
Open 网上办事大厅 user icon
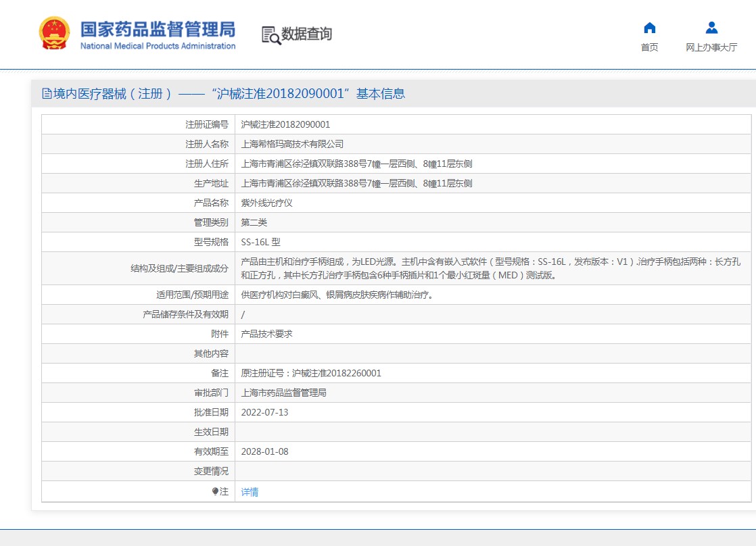point(711,28)
